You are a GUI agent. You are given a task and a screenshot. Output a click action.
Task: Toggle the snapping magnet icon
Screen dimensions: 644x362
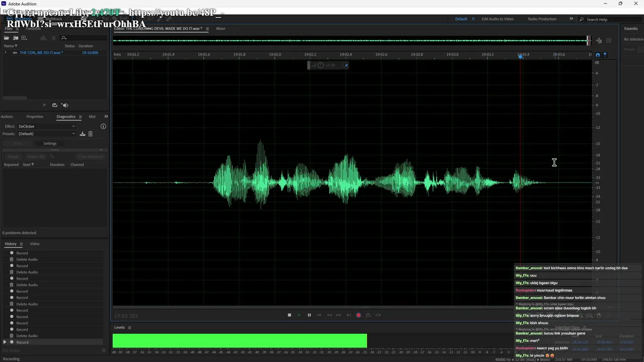pyautogui.click(x=597, y=55)
